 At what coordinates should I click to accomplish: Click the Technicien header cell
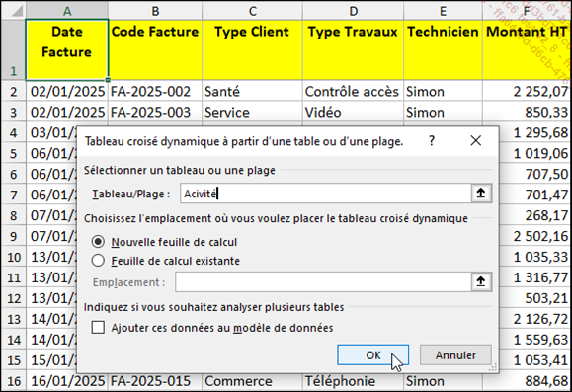[443, 49]
